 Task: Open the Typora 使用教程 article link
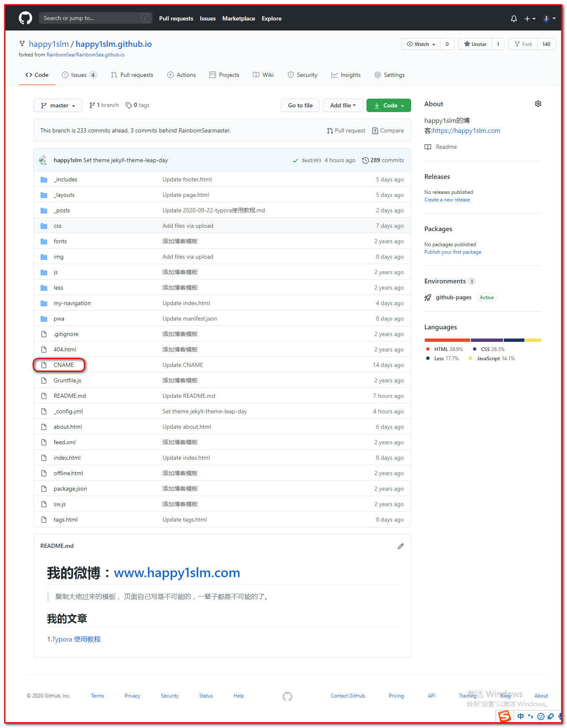click(x=76, y=639)
